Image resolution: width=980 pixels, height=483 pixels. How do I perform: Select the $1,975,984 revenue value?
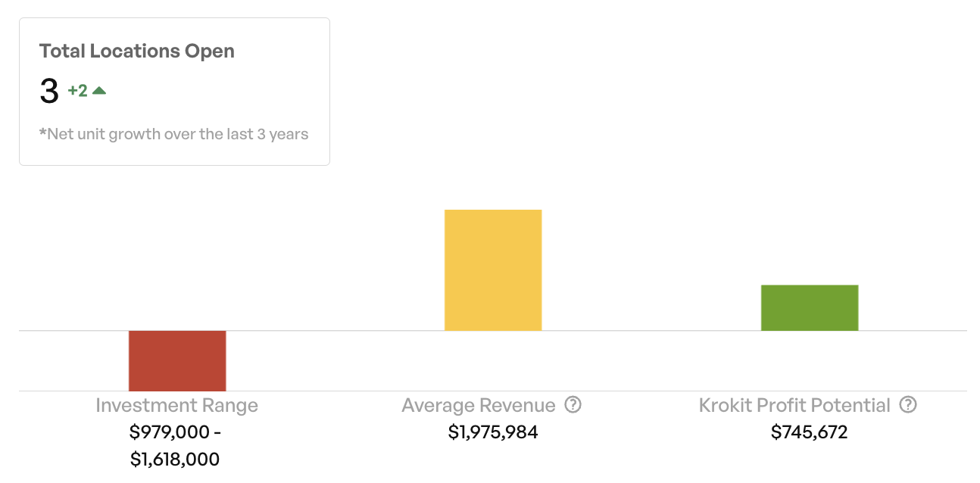[493, 432]
